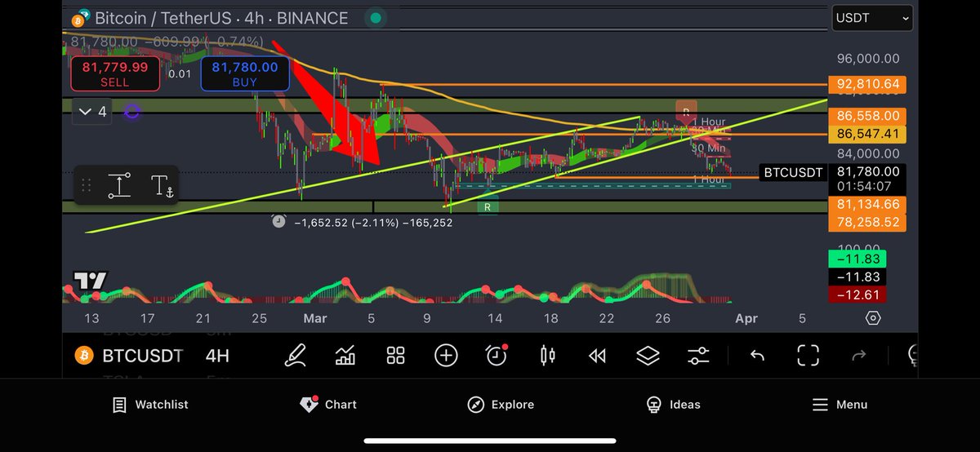Select the anchored text tool
Viewport: 980px width, 452px height.
pyautogui.click(x=163, y=186)
